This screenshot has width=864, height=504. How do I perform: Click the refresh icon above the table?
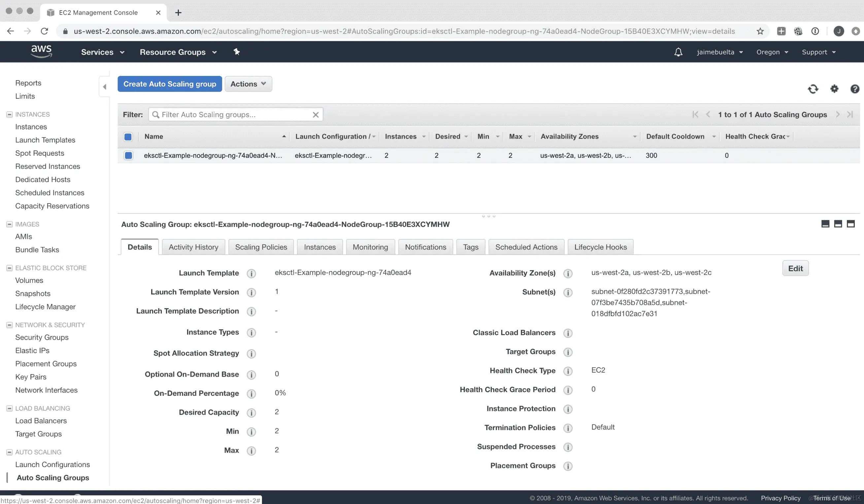pyautogui.click(x=813, y=89)
